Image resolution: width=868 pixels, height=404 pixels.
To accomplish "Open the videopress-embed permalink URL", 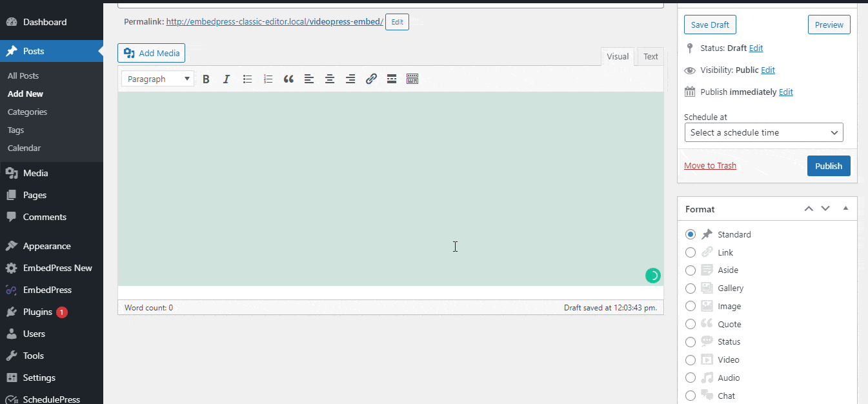I will pos(275,22).
